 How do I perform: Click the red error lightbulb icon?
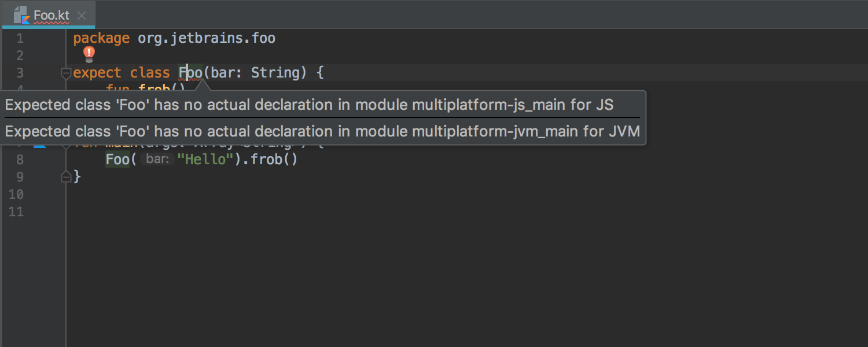click(x=89, y=55)
